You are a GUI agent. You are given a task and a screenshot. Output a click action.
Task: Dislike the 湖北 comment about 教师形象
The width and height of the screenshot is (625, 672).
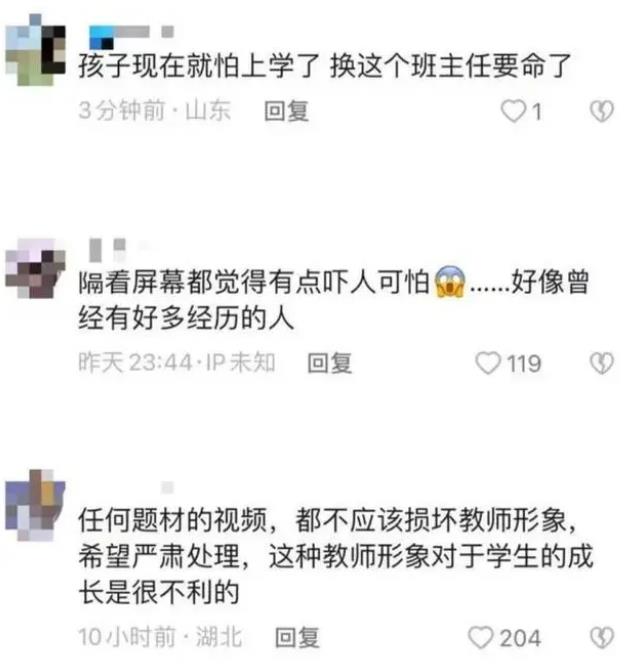(x=602, y=637)
